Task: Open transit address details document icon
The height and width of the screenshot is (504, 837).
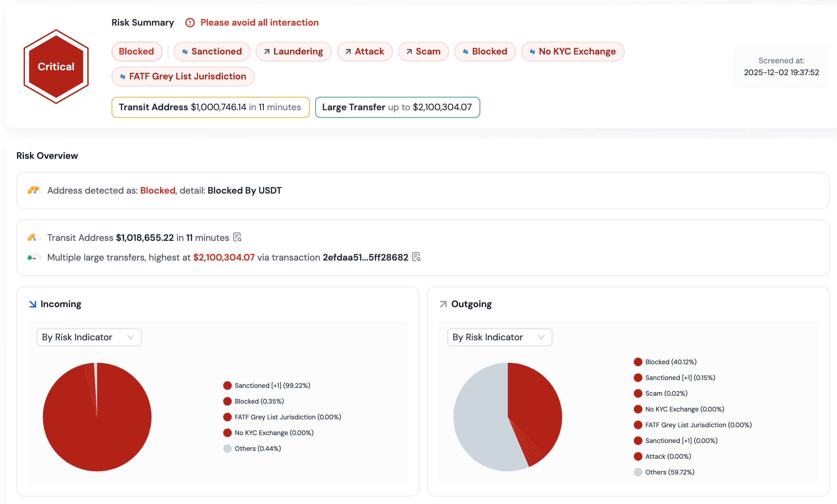Action: click(237, 237)
